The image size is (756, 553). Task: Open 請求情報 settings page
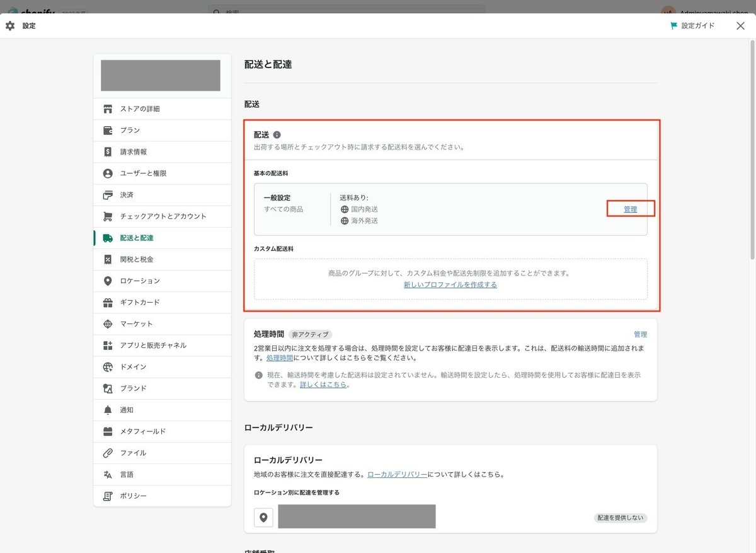163,151
